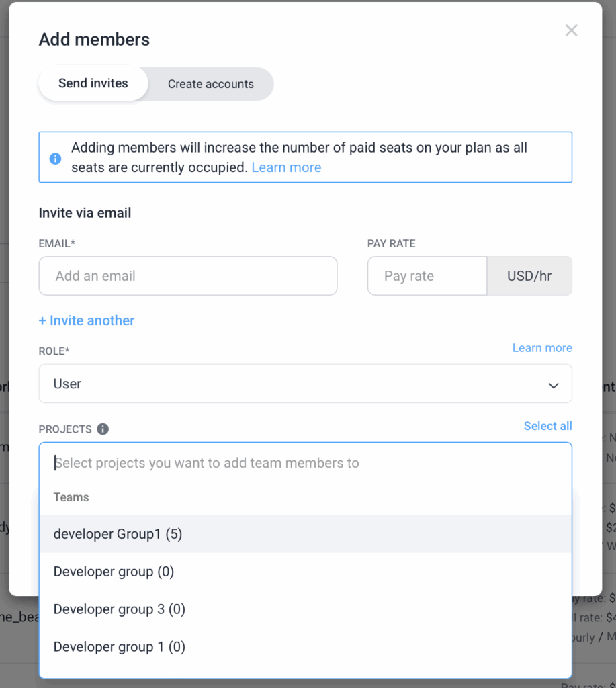Screen dimensions: 616x688
Task: Focus the Pay rate input field
Action: [x=427, y=276]
